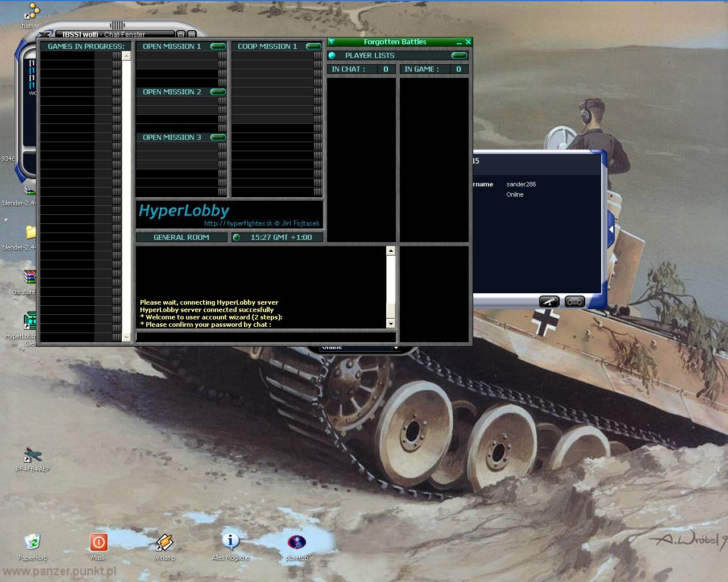Click the chat log scroll-up arrow
The width and height of the screenshot is (728, 582).
click(390, 251)
